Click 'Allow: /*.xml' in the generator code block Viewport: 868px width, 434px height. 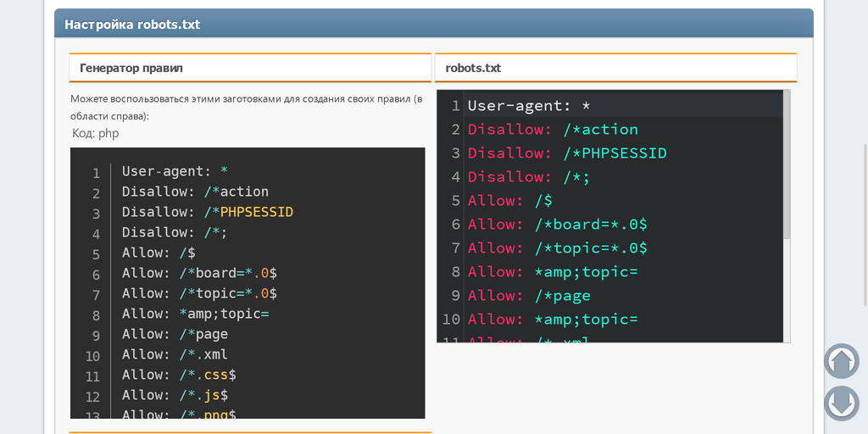click(175, 354)
